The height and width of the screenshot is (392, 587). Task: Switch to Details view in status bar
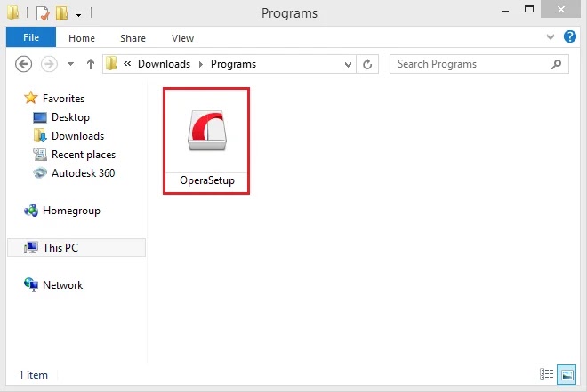(546, 374)
